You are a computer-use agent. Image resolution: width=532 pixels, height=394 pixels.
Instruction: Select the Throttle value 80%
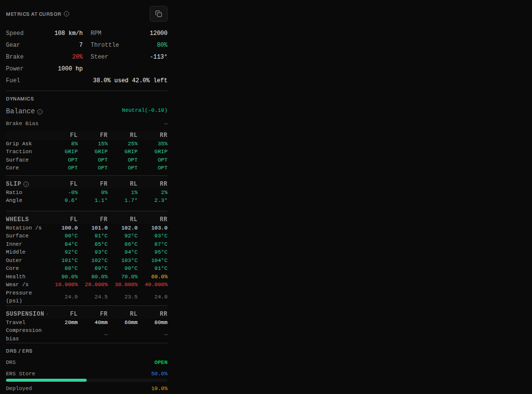(x=162, y=45)
